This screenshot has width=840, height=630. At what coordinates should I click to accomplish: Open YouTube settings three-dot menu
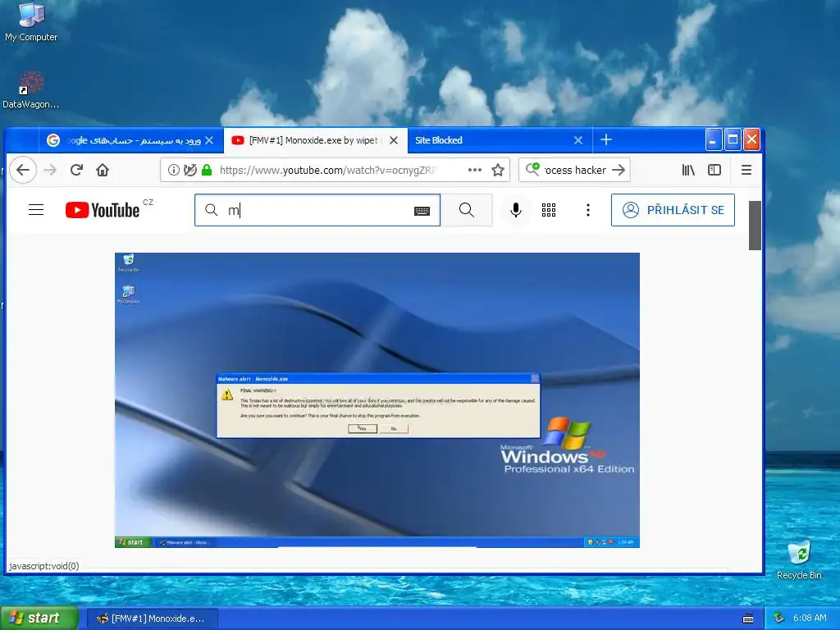click(x=587, y=210)
